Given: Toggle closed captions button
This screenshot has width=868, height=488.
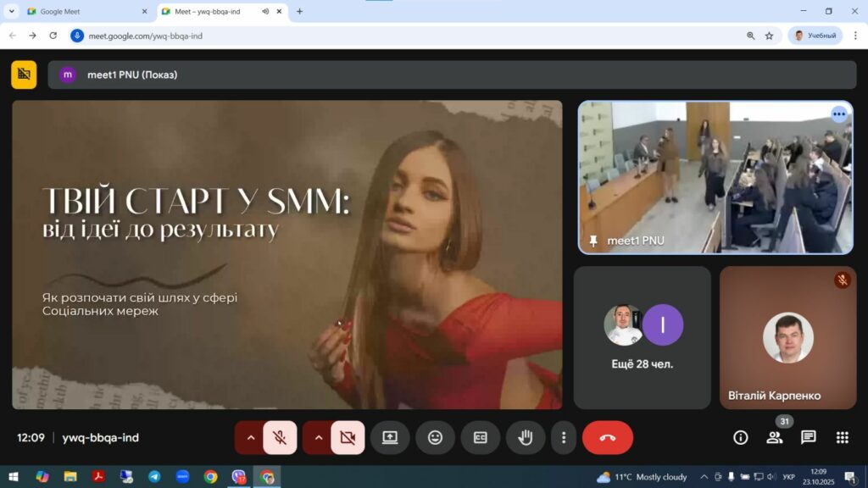Looking at the screenshot, I should (481, 437).
